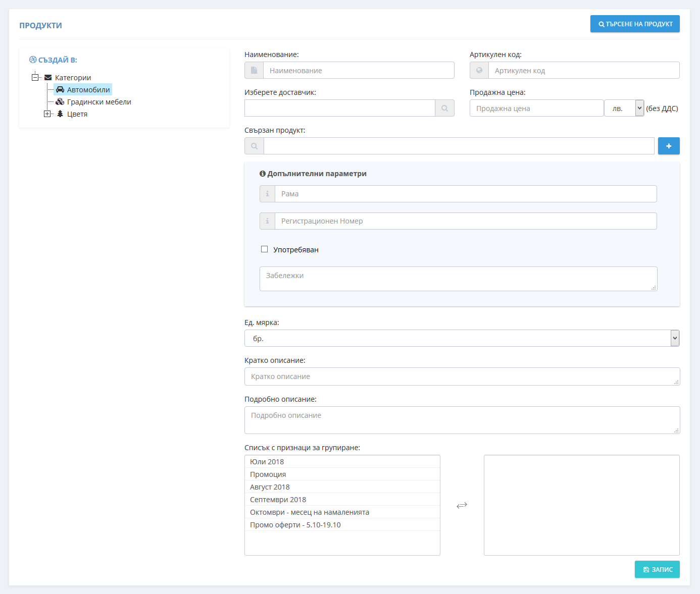Image resolution: width=700 pixels, height=594 pixels.
Task: Click the info icon beside Рама field
Action: click(267, 194)
